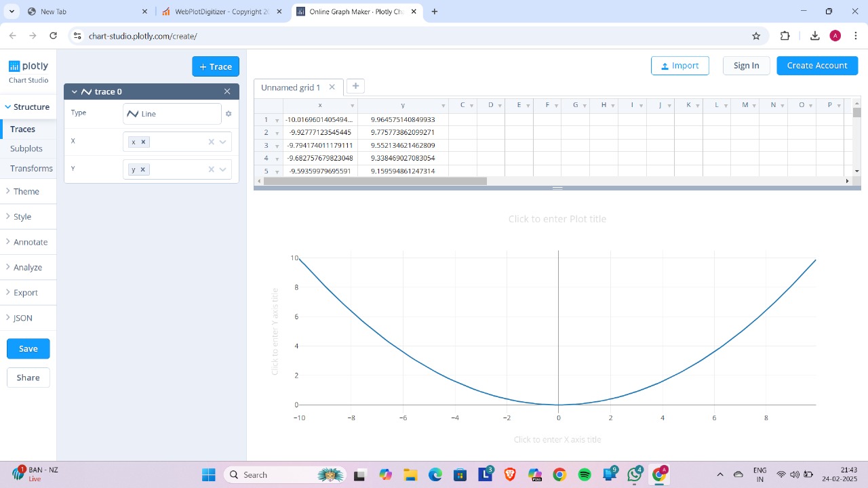Open the x column header dropdown

(x=353, y=105)
